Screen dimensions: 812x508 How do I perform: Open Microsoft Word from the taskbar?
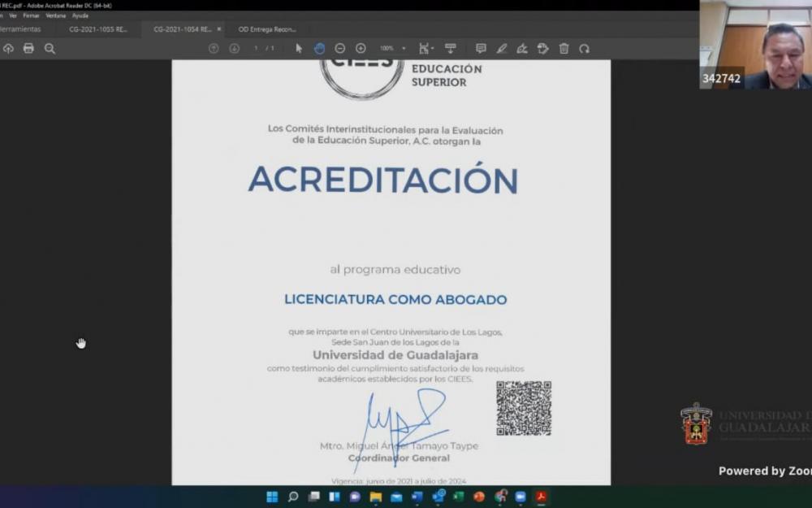[x=417, y=497]
